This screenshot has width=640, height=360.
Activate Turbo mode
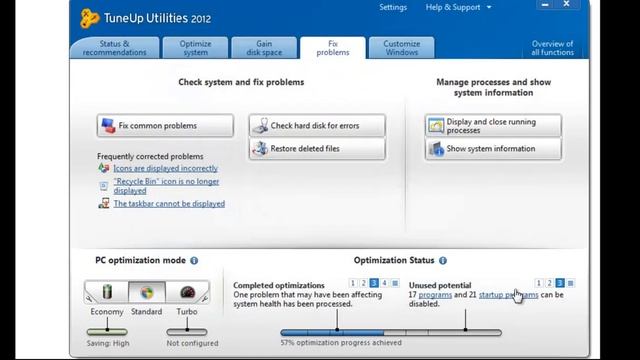click(187, 292)
